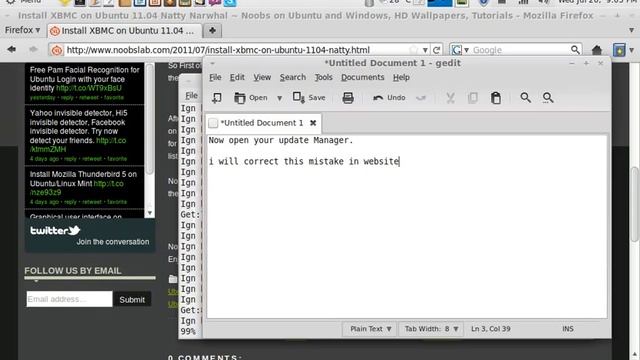
Task: Click the Find magnifier icon
Action: click(x=525, y=98)
